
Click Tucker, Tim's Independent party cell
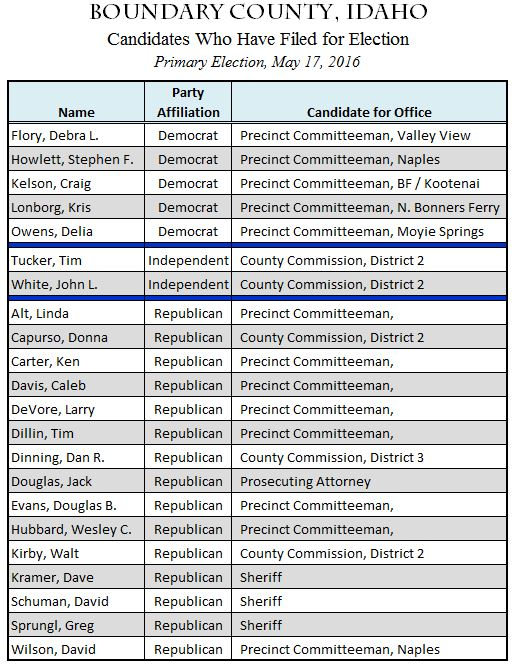(x=188, y=260)
